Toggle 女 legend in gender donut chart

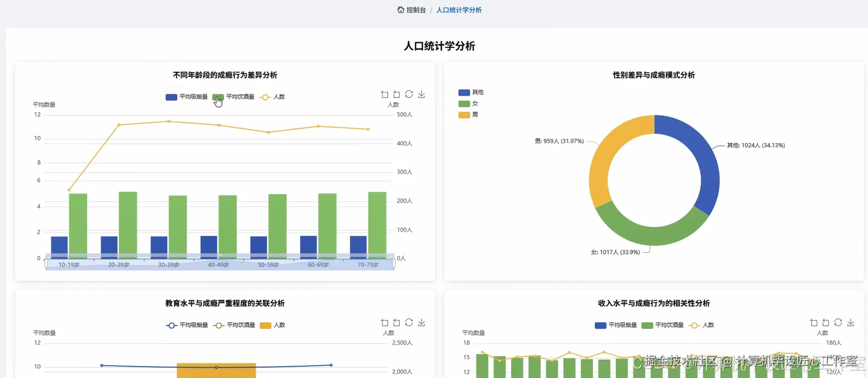coord(468,104)
